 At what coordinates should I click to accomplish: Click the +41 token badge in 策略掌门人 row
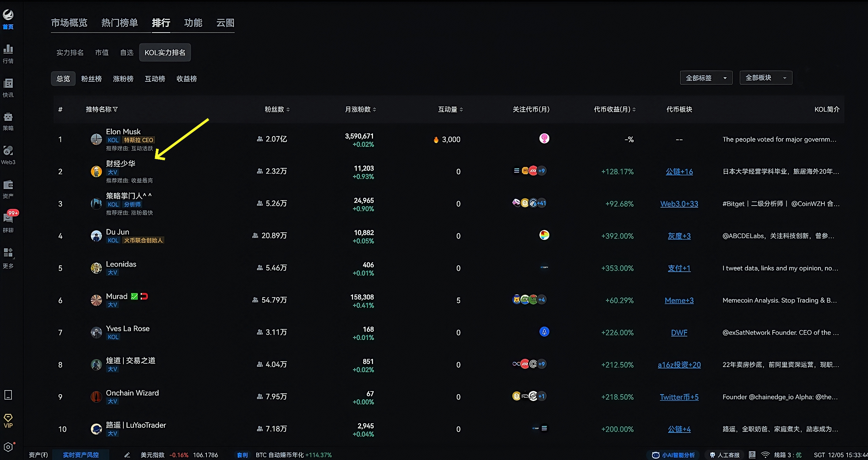coord(542,203)
